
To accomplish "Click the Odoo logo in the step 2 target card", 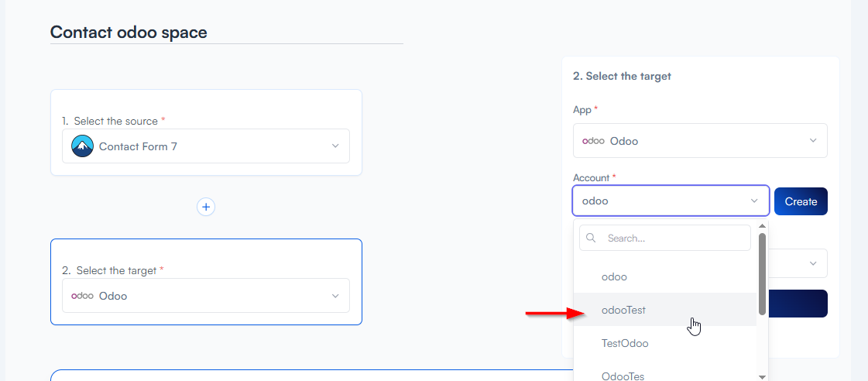I will click(x=82, y=296).
